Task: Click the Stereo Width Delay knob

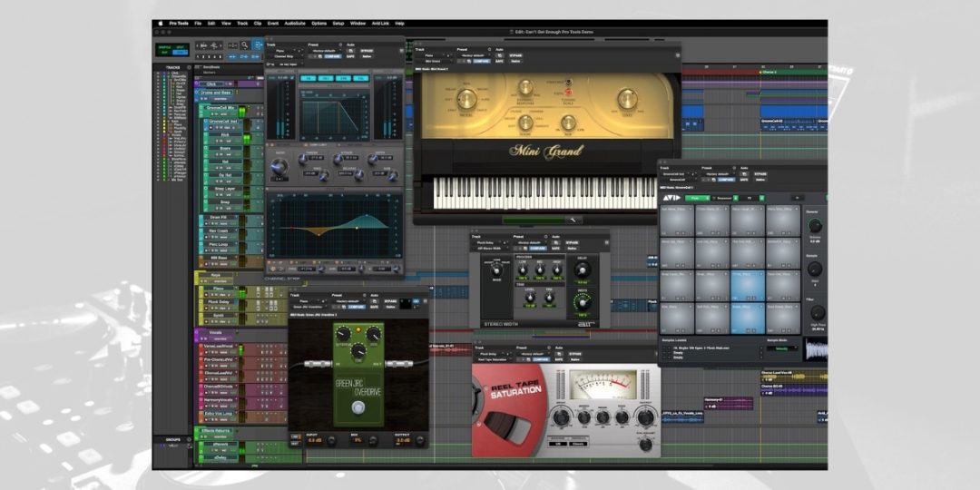Action: pos(582,269)
